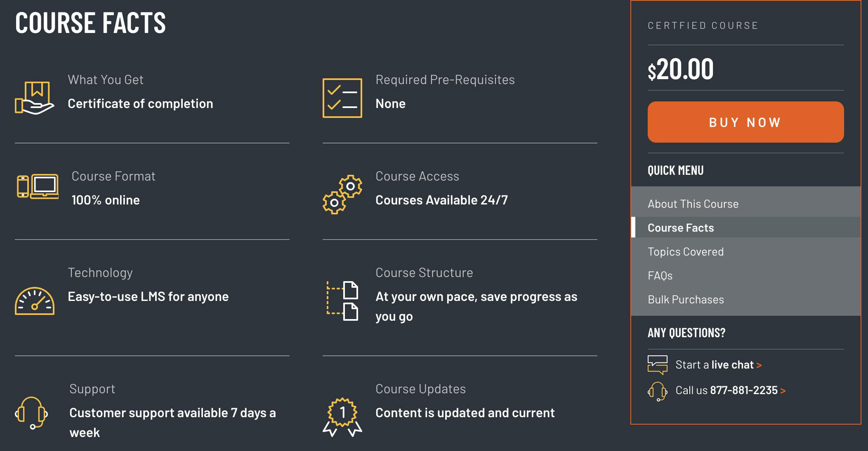Click the $20.00 price text
Viewport: 868px width, 451px height.
[681, 69]
